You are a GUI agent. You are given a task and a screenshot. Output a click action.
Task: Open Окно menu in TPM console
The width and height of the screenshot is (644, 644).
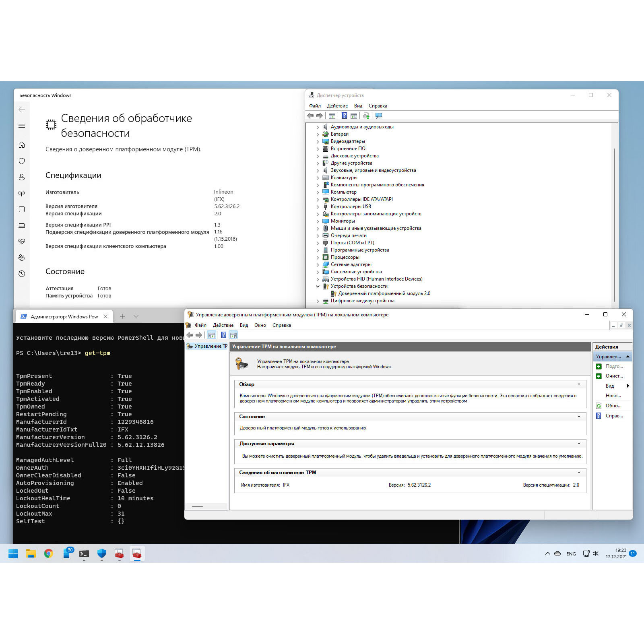pos(260,325)
